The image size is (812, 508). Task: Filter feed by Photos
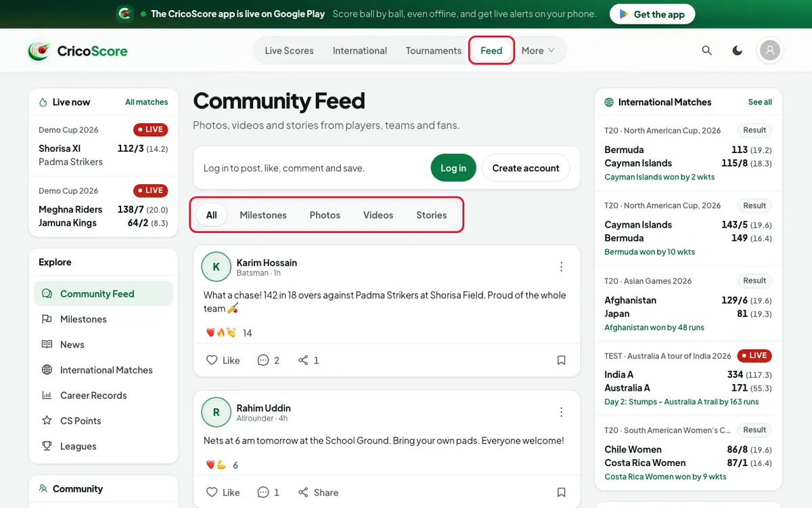(325, 215)
